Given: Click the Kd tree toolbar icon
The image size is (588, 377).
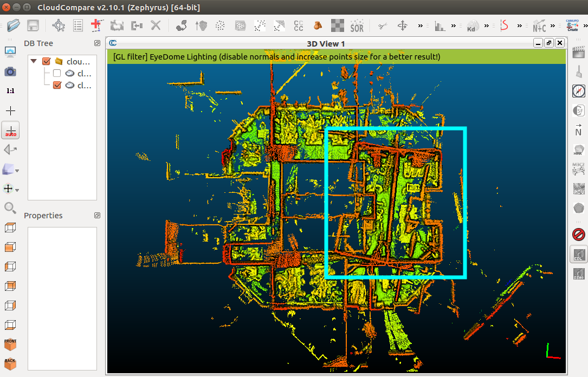Looking at the screenshot, I should pyautogui.click(x=472, y=26).
